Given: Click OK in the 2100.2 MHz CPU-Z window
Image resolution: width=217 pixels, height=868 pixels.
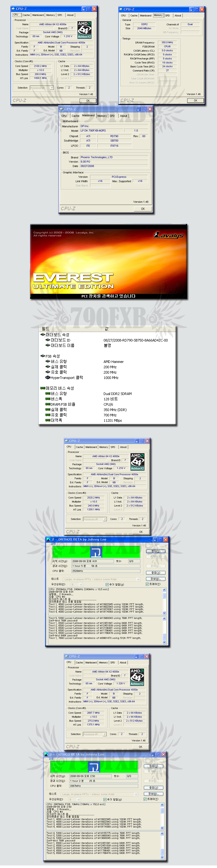Looking at the screenshot, I should point(88,101).
